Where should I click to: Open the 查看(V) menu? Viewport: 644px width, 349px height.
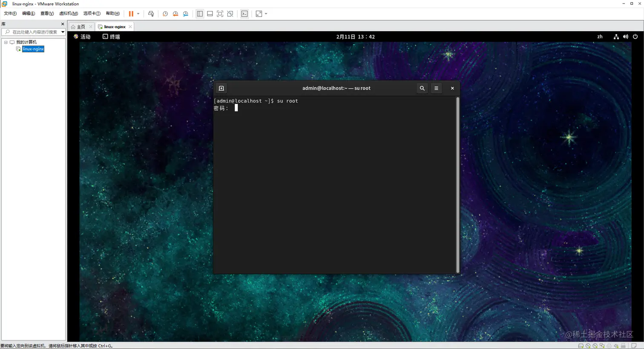(47, 14)
